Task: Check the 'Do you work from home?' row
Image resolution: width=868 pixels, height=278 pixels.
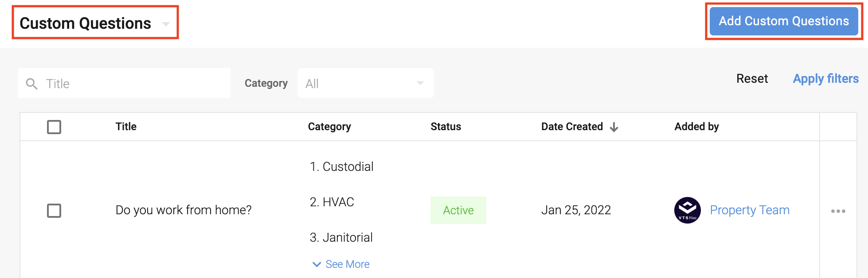Action: click(x=54, y=211)
